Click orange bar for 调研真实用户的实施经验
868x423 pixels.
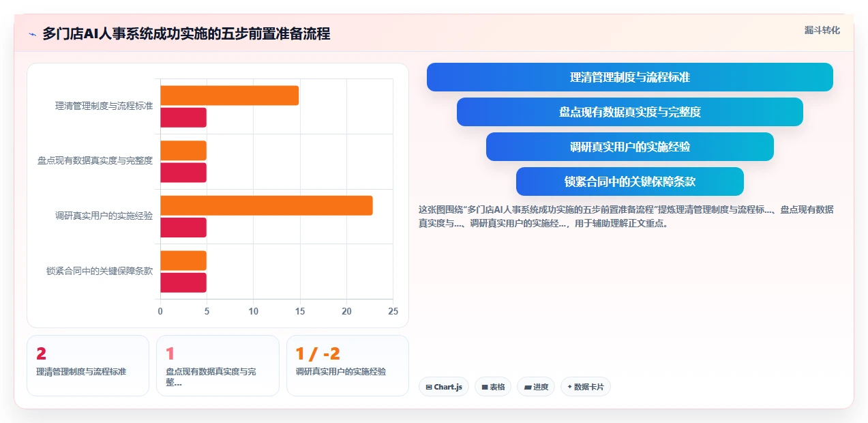267,205
